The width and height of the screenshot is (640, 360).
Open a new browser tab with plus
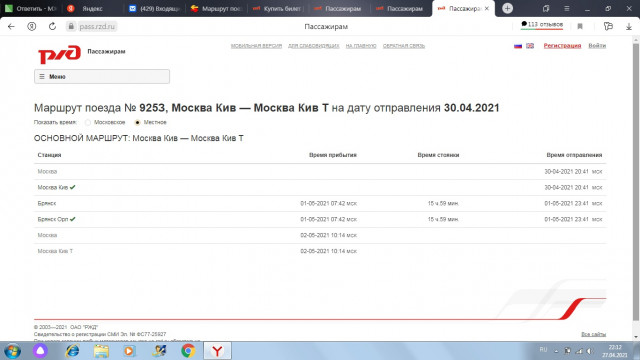pos(507,8)
